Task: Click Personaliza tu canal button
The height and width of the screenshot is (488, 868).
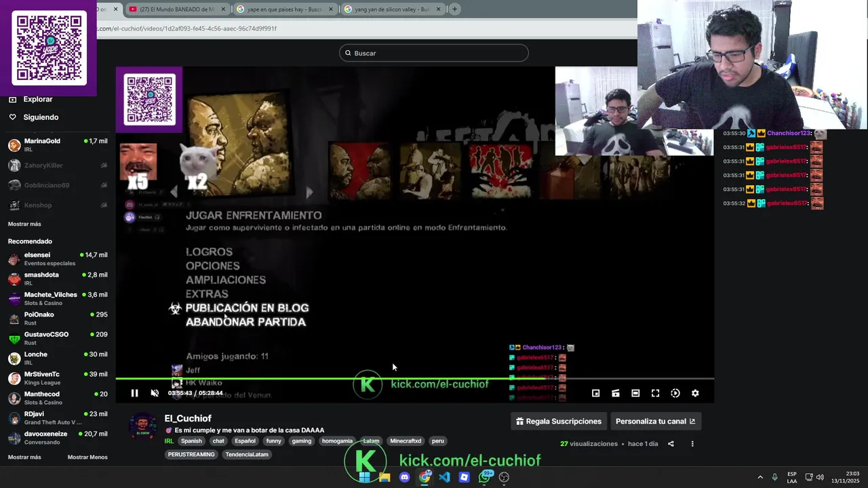Action: pos(655,422)
